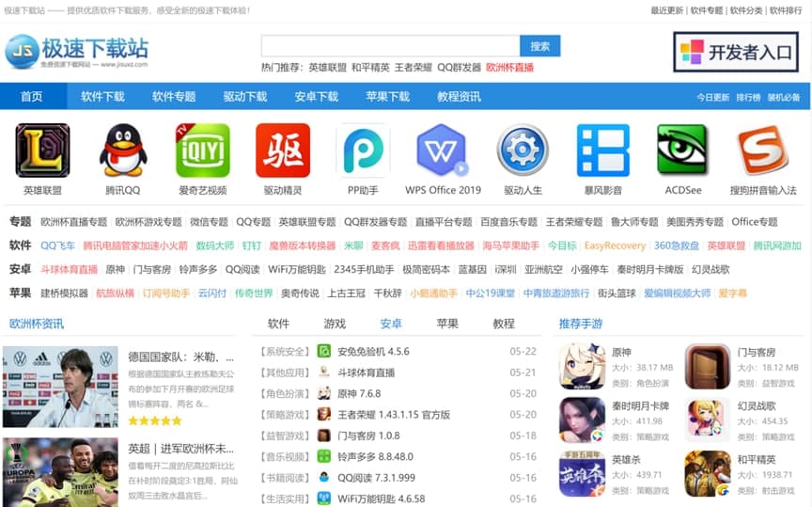Screen dimensions: 812x507
Task: Open the 爱奇艺视频 green icon
Action: tap(203, 151)
